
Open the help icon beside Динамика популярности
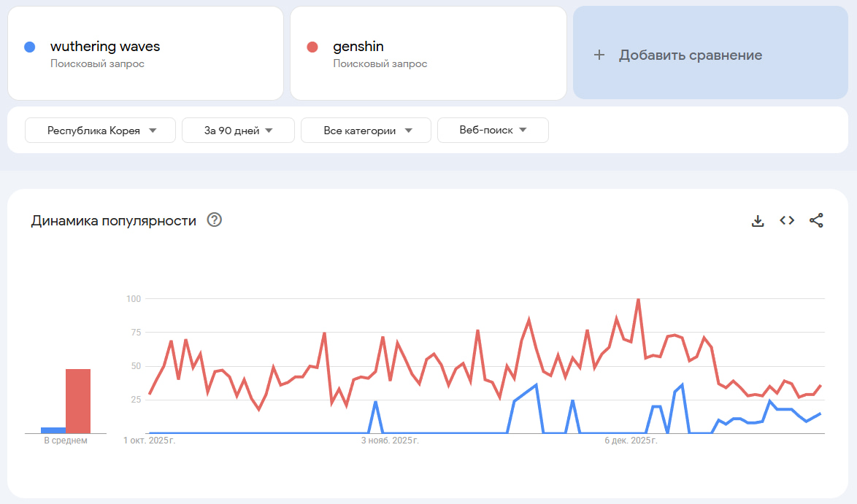point(215,220)
